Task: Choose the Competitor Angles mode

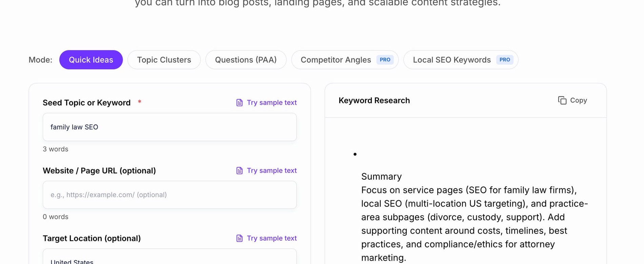Action: coord(345,60)
